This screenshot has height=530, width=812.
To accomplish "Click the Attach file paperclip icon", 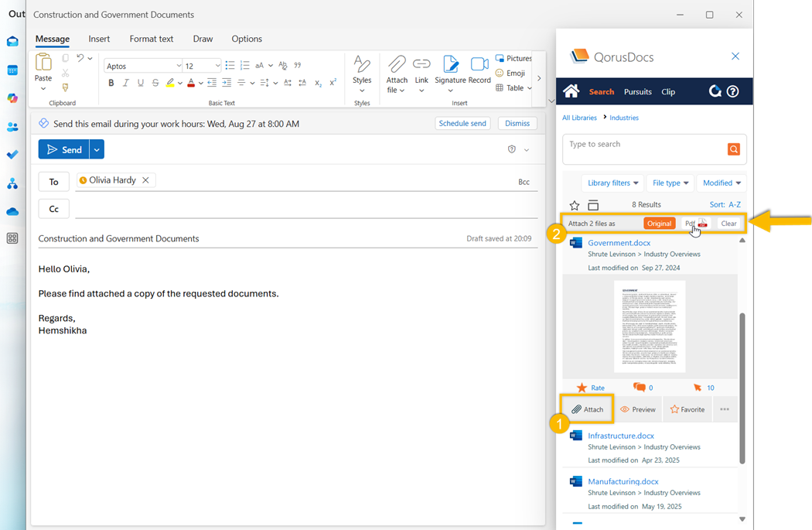I will coord(397,65).
